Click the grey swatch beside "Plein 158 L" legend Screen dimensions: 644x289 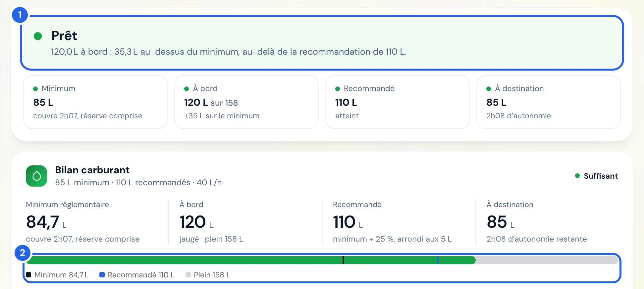[x=188, y=275]
